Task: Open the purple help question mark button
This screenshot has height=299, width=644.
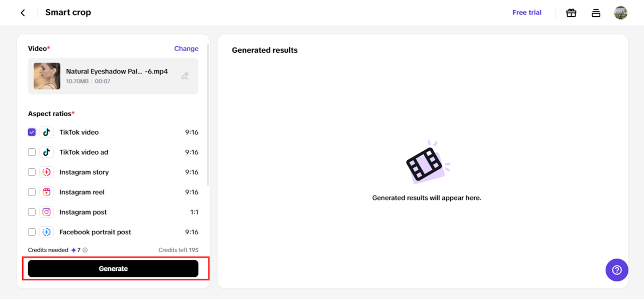Action: [x=617, y=270]
